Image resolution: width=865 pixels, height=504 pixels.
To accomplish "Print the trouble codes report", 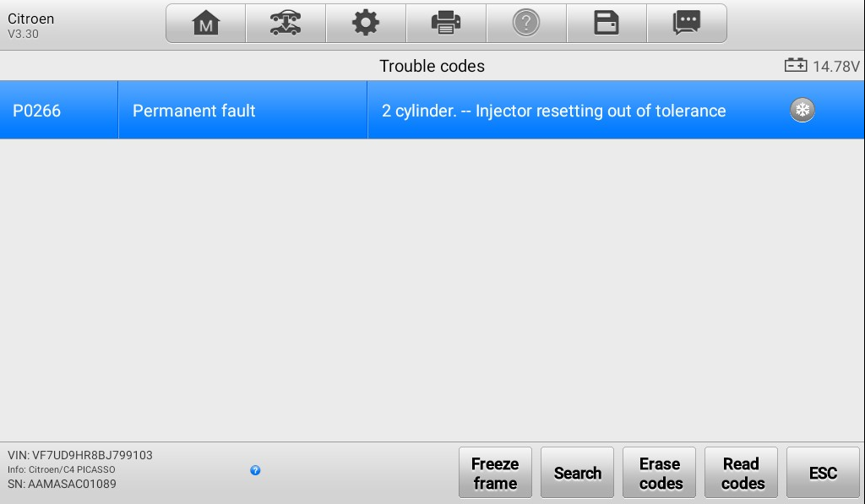I will pos(446,23).
